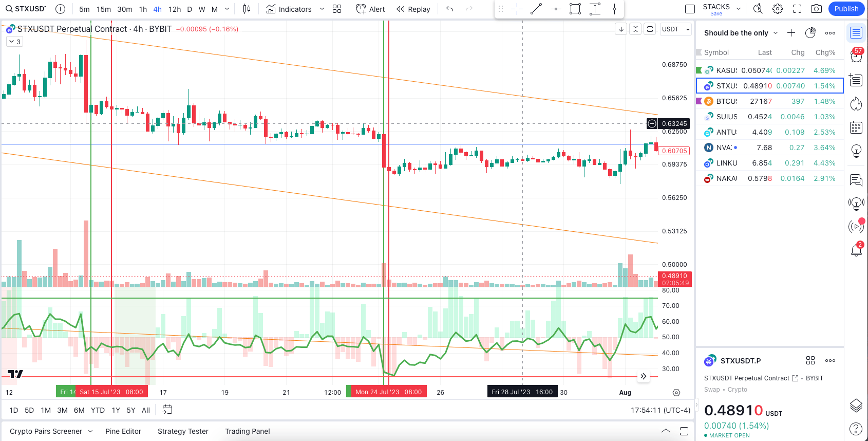
Task: Open timezone menu showing UTC-4
Action: (x=661, y=410)
